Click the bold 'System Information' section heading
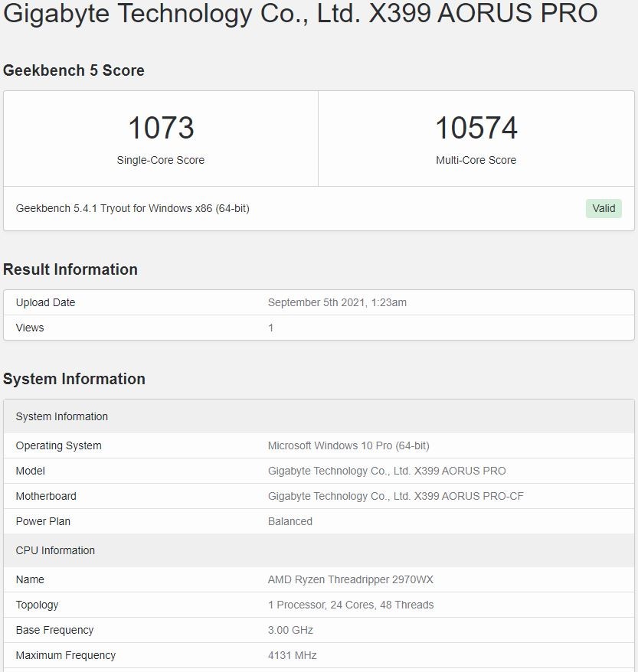Screen dimensions: 638x672 (74, 379)
